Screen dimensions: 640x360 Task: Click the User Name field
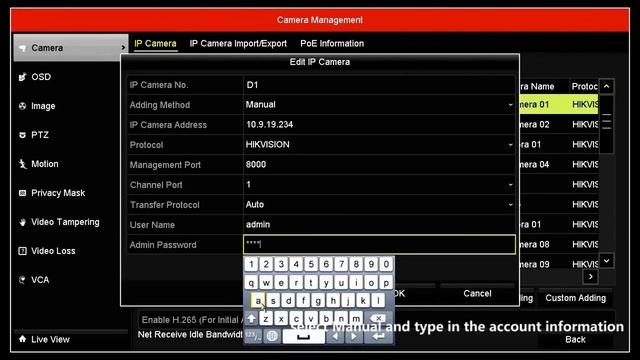click(379, 225)
